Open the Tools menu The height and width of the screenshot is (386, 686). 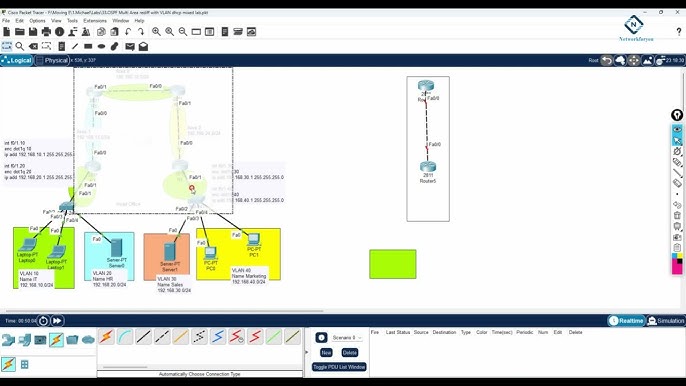[x=72, y=21]
